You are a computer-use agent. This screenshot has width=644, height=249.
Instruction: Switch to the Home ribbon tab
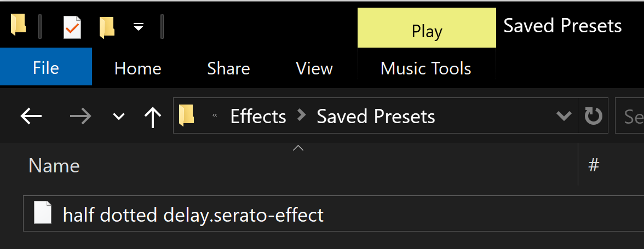click(137, 68)
